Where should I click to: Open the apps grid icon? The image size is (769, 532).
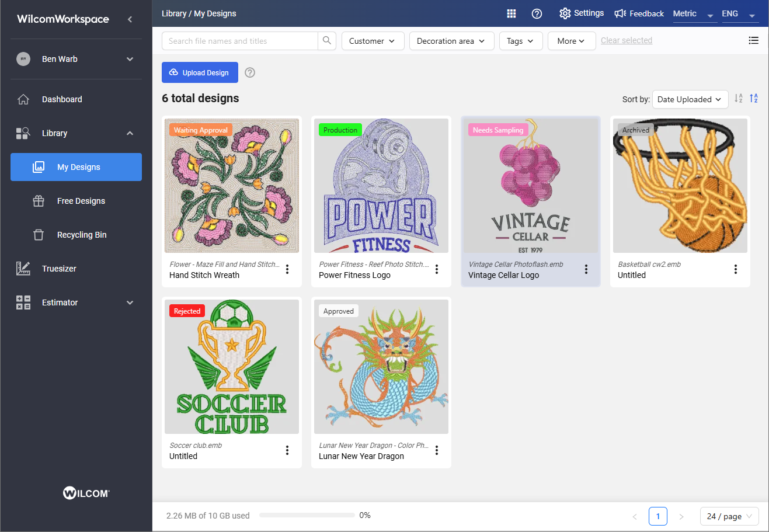point(511,13)
